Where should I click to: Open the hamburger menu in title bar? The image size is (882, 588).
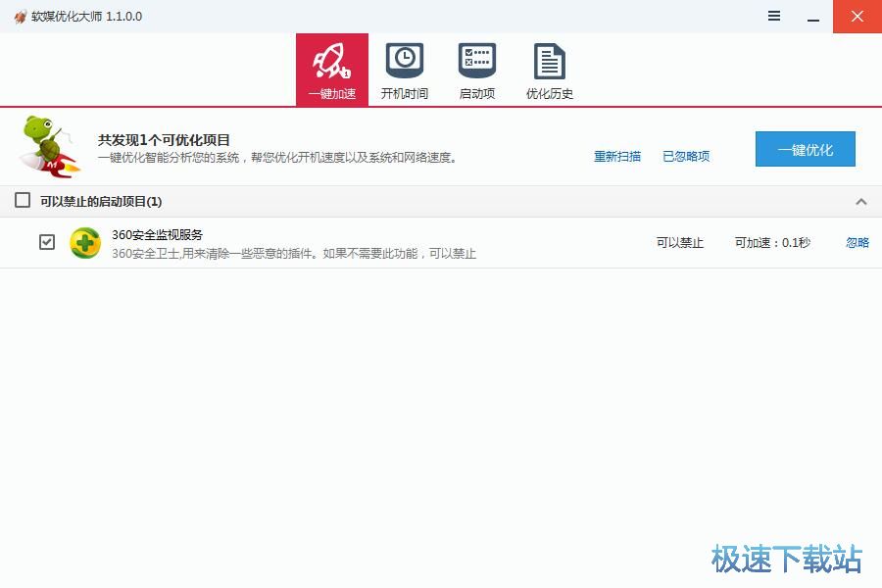(x=774, y=17)
